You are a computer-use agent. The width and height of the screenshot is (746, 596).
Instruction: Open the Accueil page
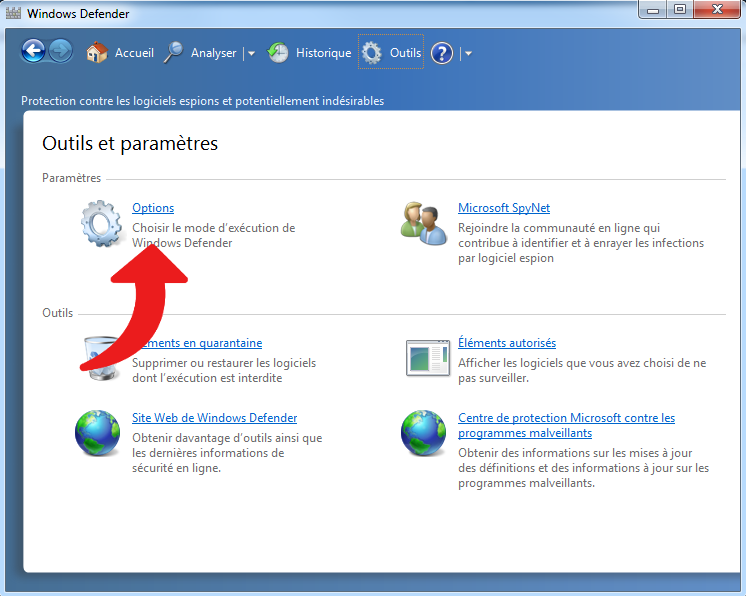tap(134, 53)
